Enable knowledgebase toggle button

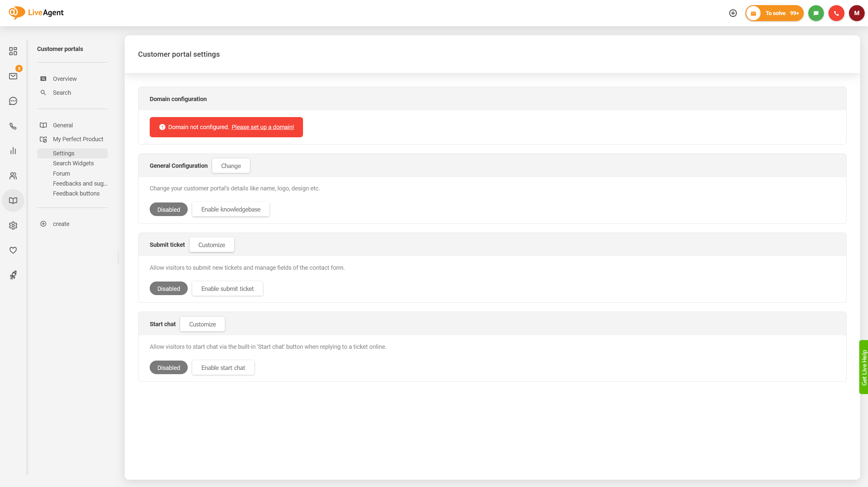[x=231, y=209]
